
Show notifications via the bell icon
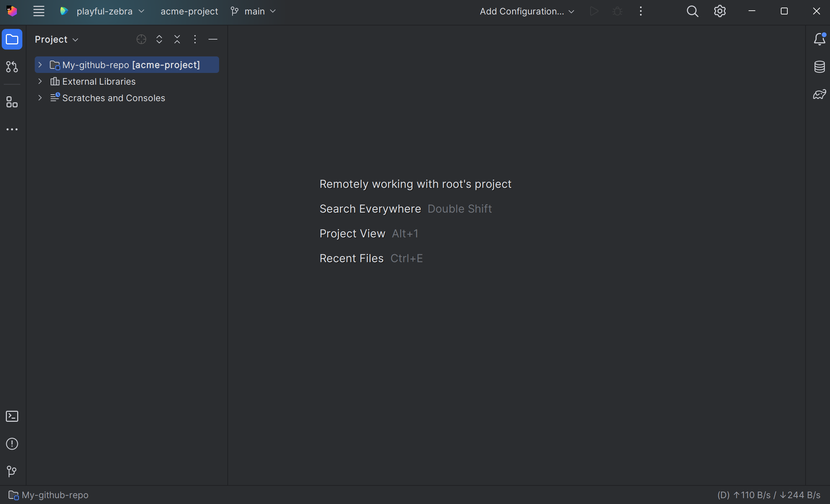coord(820,39)
